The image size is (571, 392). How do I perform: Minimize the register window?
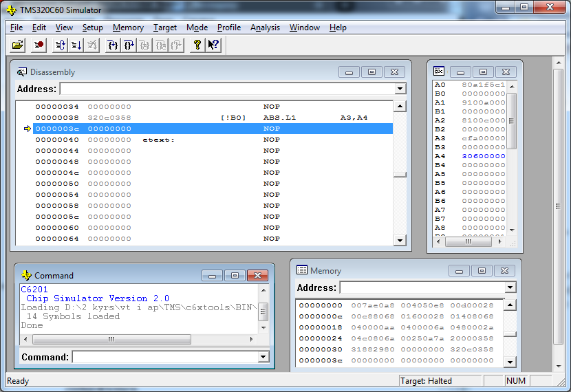point(460,72)
